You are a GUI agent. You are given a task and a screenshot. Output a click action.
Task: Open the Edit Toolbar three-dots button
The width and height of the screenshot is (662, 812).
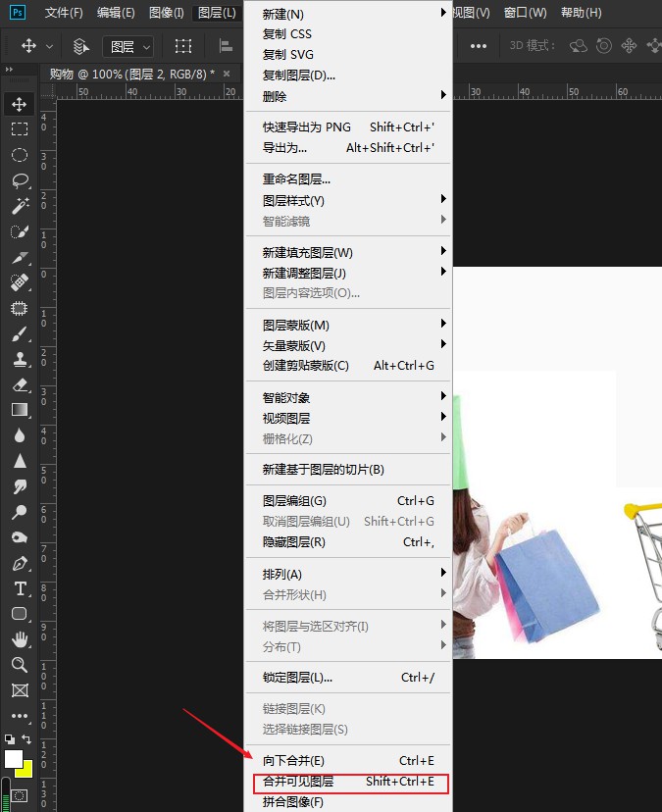(x=20, y=716)
